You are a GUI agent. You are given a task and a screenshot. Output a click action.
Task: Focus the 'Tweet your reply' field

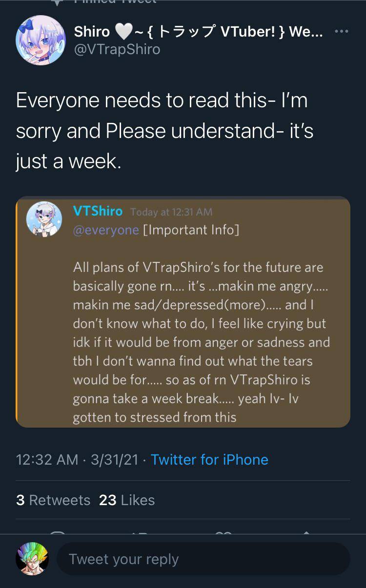pyautogui.click(x=203, y=559)
